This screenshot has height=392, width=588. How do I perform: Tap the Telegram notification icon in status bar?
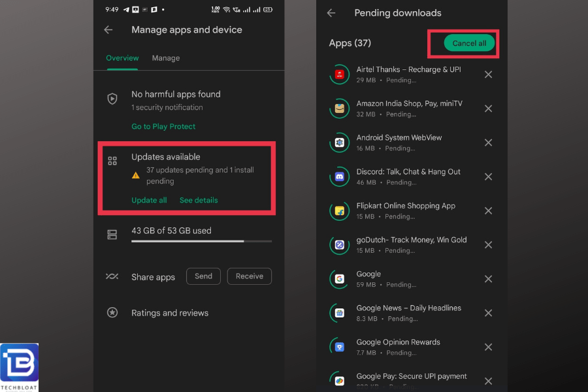[x=126, y=10]
